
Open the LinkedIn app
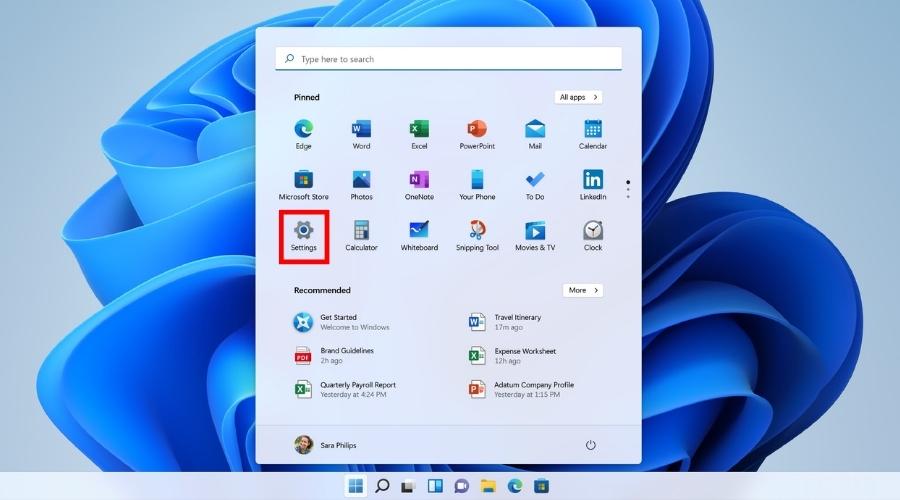tap(593, 185)
